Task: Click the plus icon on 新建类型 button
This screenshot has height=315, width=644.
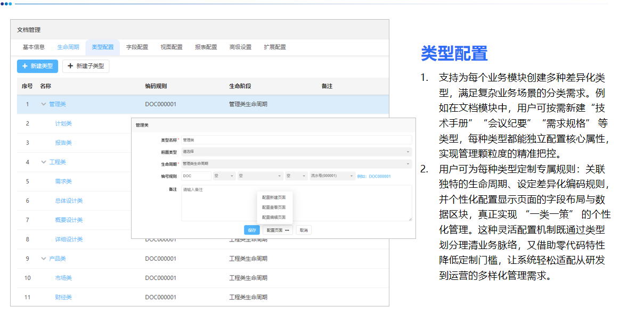Action: tap(25, 66)
